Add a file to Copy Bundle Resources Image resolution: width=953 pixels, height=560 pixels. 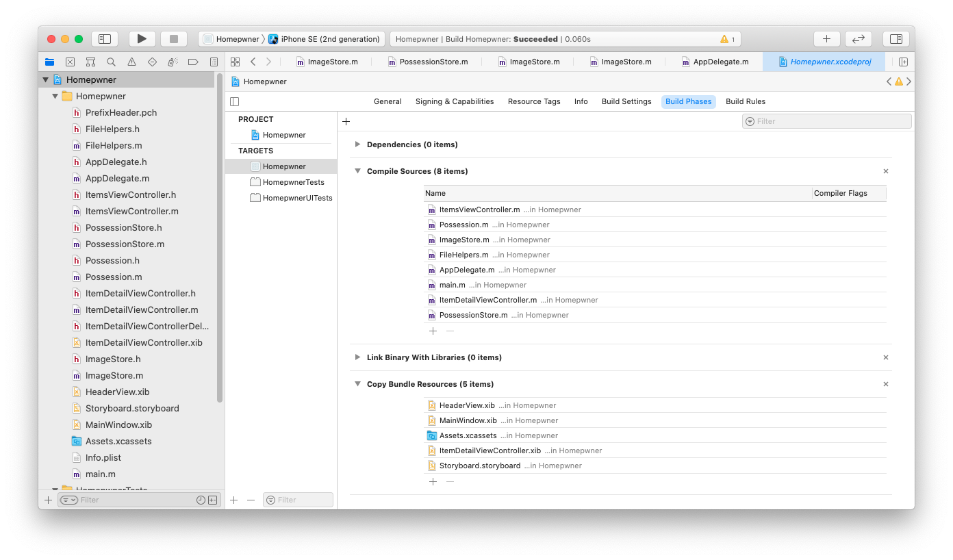pyautogui.click(x=433, y=481)
